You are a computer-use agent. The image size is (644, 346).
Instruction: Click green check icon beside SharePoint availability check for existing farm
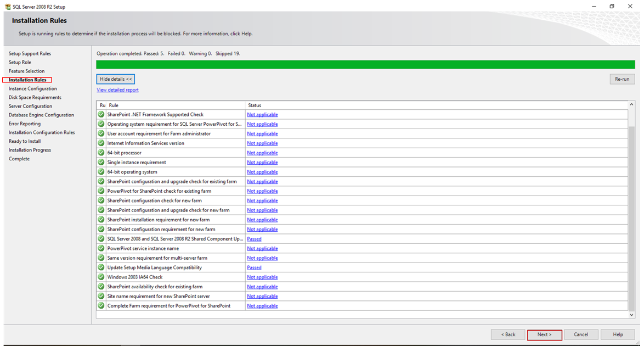[101, 287]
